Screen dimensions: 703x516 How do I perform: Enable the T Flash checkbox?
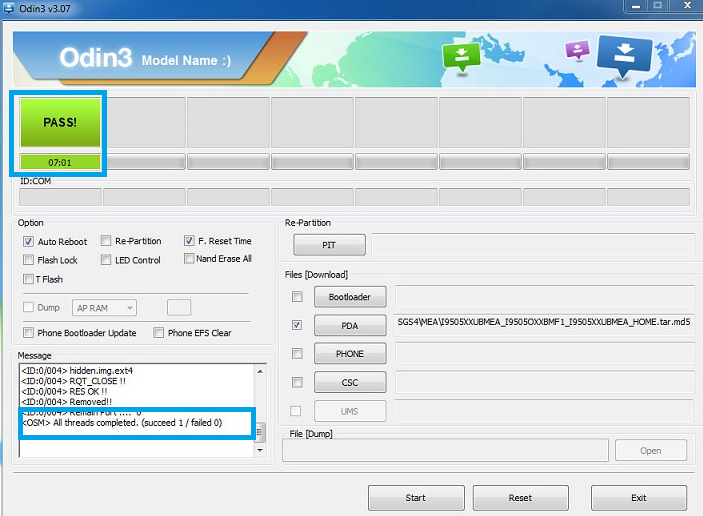click(28, 279)
